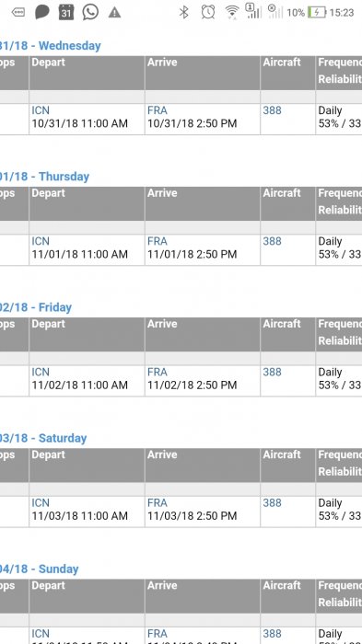
Task: Tap the battery charging icon
Action: tap(316, 12)
